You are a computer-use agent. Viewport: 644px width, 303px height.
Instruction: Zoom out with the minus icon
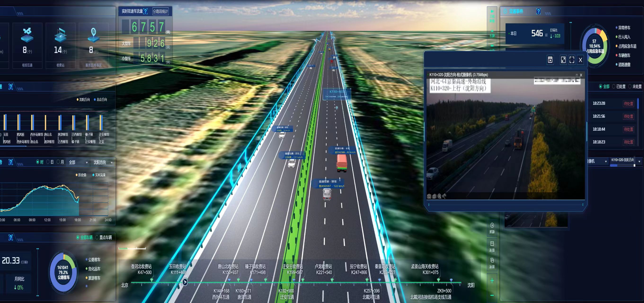point(492,295)
